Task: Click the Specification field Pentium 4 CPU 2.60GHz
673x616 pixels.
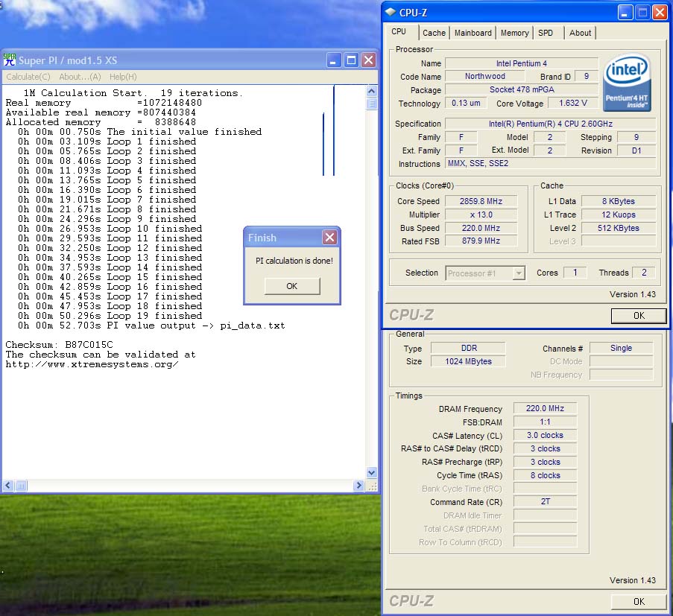Action: [550, 124]
